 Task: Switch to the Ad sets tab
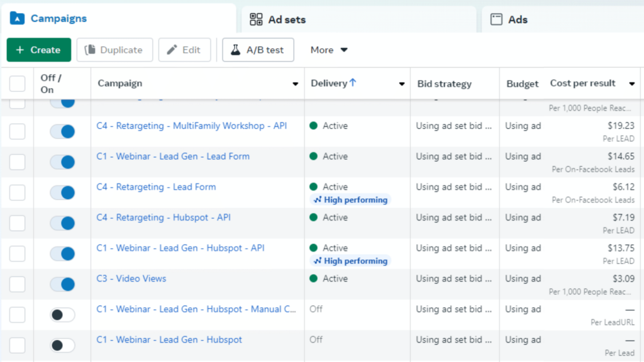click(x=287, y=19)
